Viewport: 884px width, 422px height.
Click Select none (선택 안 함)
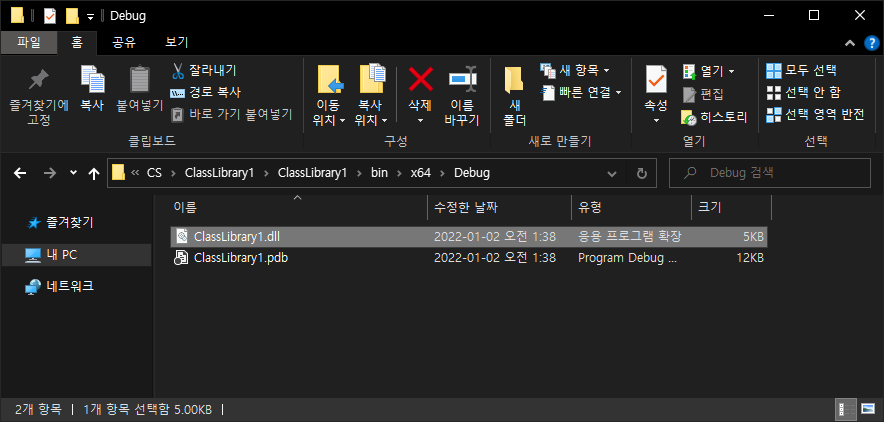pyautogui.click(x=804, y=92)
